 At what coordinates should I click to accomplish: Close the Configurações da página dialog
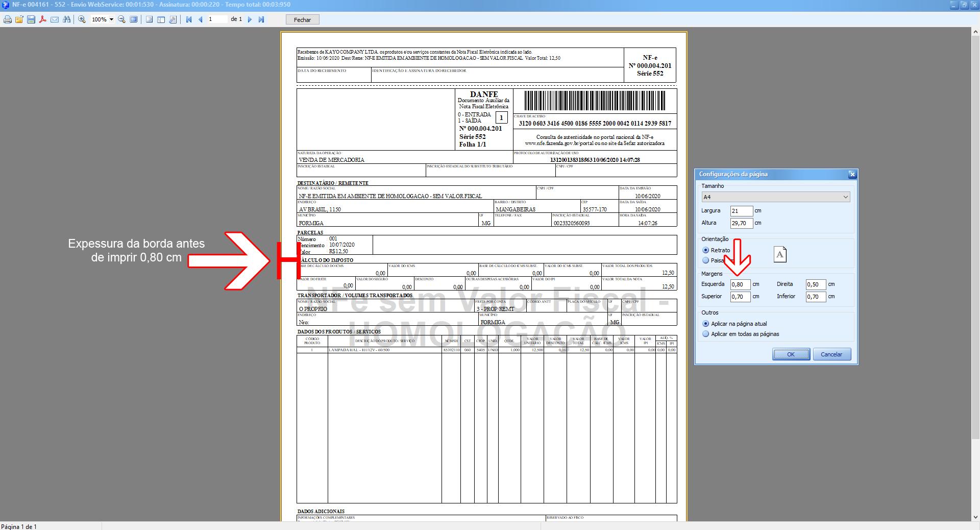coord(852,174)
